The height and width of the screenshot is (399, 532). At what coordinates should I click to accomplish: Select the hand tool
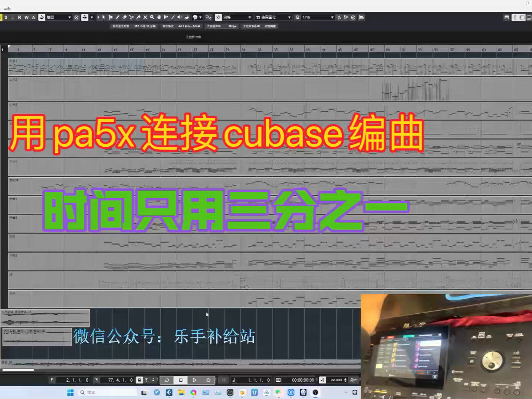tap(159, 17)
